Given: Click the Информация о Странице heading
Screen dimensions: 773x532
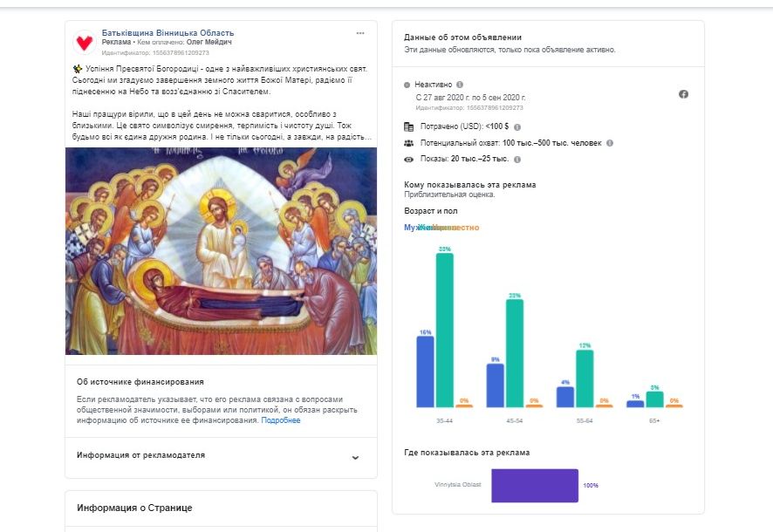Looking at the screenshot, I should click(134, 508).
